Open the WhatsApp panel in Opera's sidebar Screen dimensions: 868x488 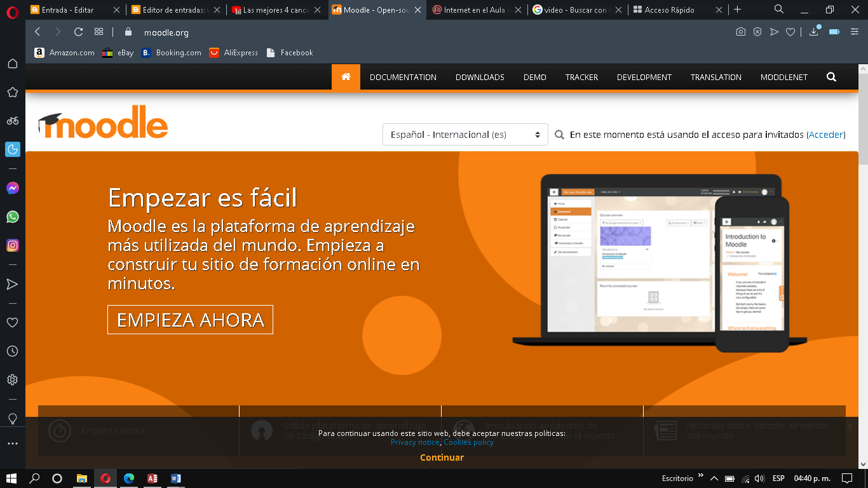click(12, 217)
